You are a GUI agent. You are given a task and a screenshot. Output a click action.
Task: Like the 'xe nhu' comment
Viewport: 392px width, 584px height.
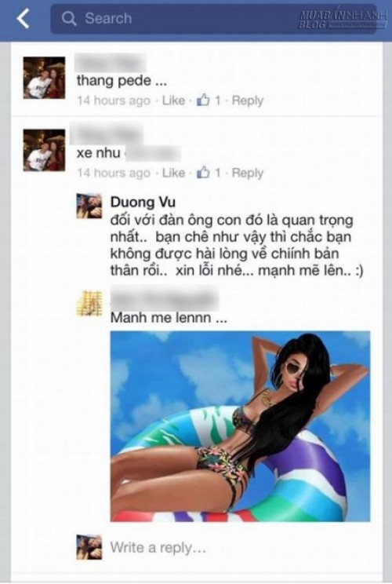tap(173, 173)
